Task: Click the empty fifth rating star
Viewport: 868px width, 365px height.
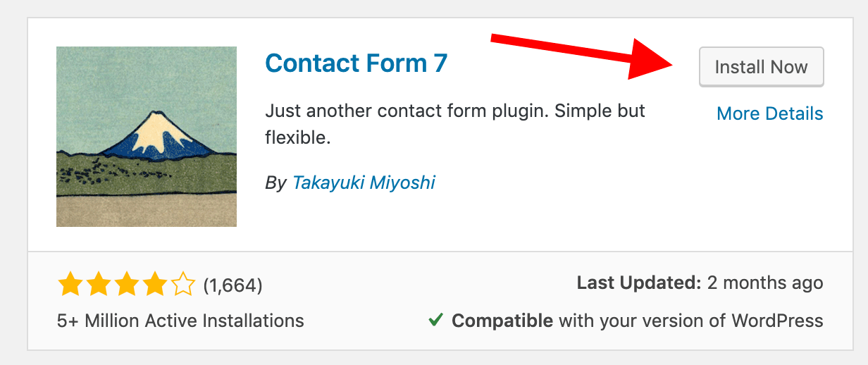Action: [182, 285]
